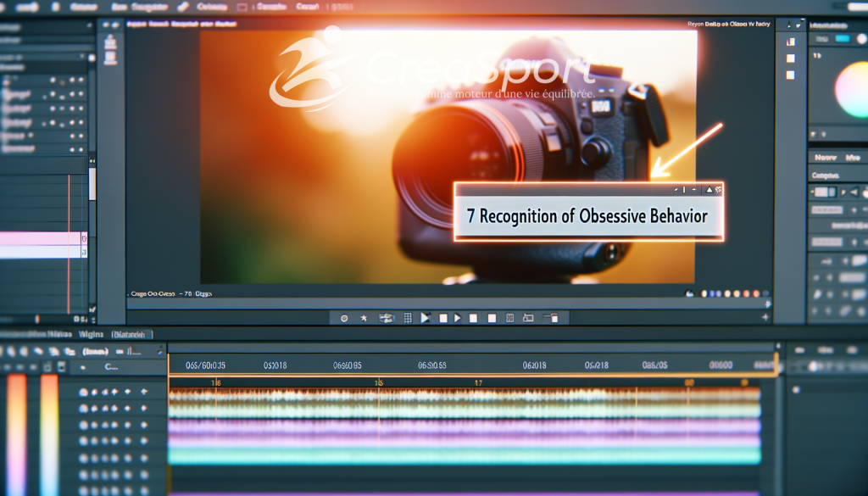Open the Wigina tab above the timeline
The image size is (868, 496).
pyautogui.click(x=91, y=334)
